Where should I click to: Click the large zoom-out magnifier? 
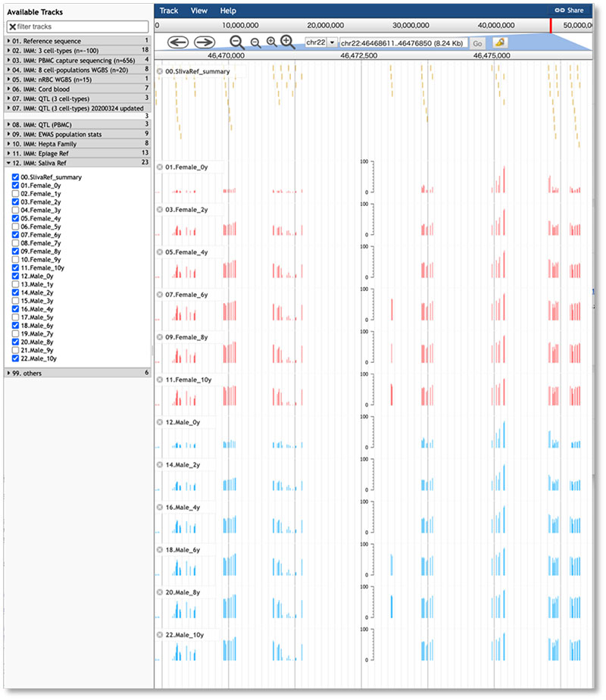237,42
